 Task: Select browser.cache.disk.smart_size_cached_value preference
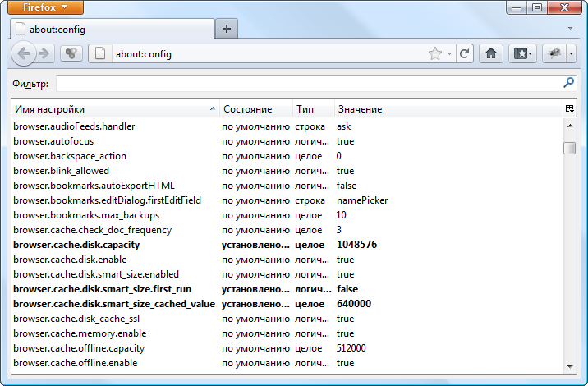pyautogui.click(x=287, y=304)
